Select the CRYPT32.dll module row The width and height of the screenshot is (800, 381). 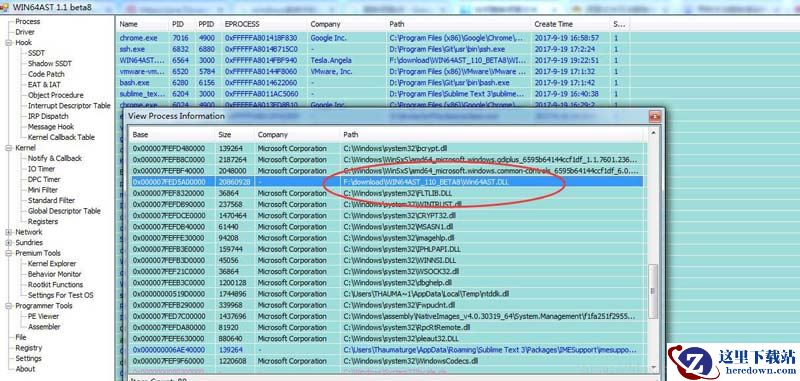tap(387, 216)
